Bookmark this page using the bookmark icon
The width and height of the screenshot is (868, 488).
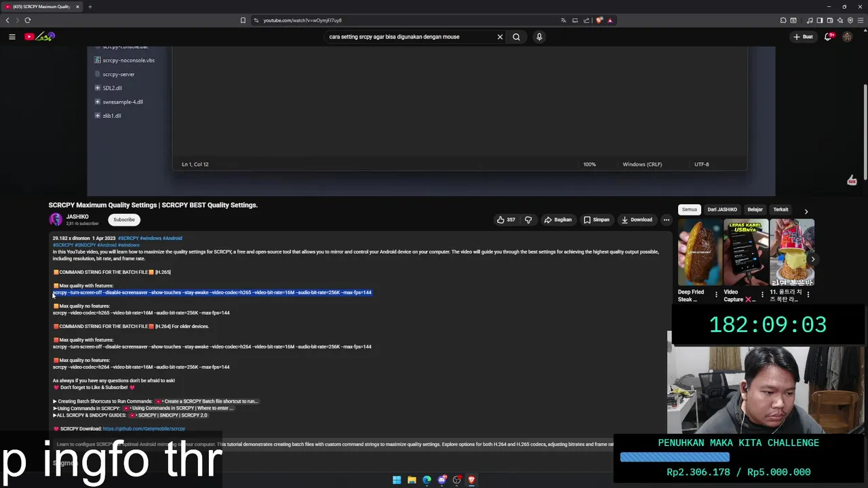pyautogui.click(x=243, y=20)
